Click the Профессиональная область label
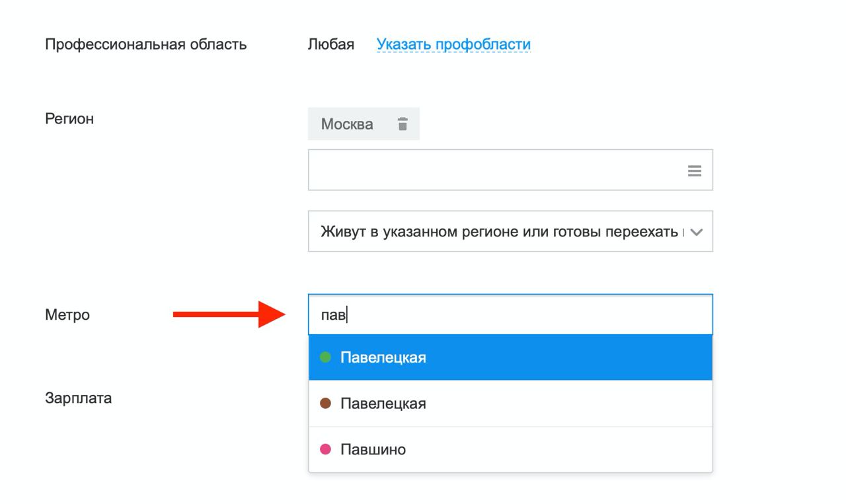 (x=146, y=45)
